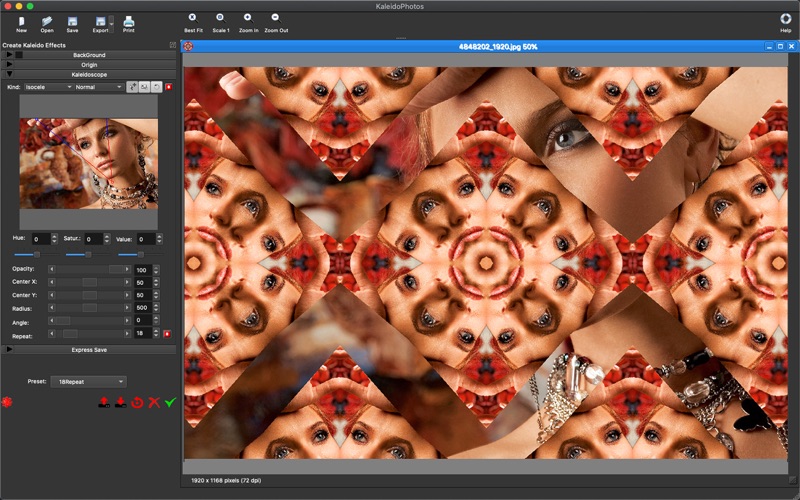Screen dimensions: 800x500
Task: Toggle the circular mode button
Action: coord(157,87)
